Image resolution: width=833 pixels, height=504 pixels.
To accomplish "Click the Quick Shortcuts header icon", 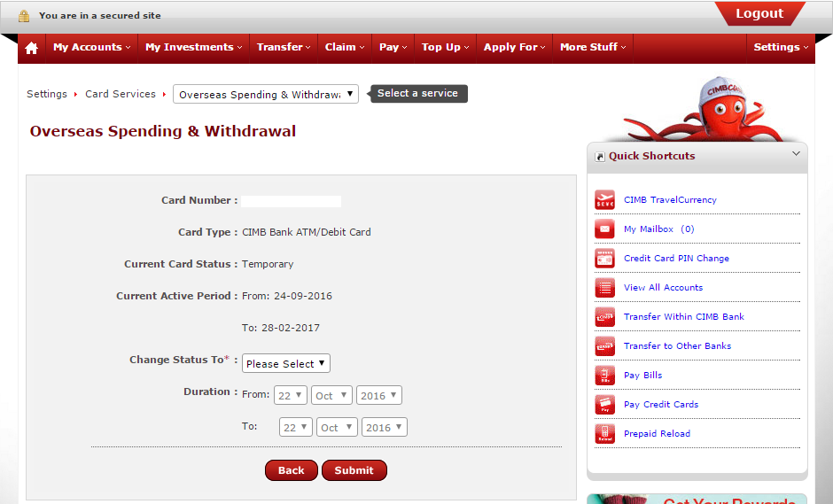I will [600, 157].
